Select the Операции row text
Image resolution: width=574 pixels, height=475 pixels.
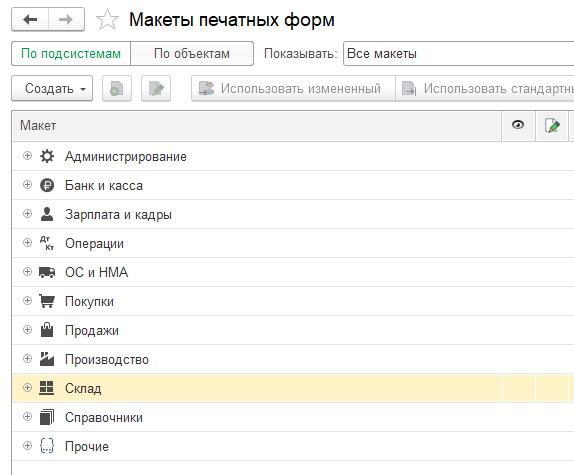click(x=94, y=244)
